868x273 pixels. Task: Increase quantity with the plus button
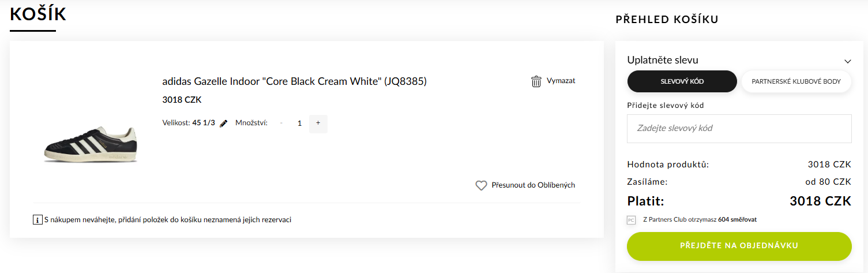(318, 124)
